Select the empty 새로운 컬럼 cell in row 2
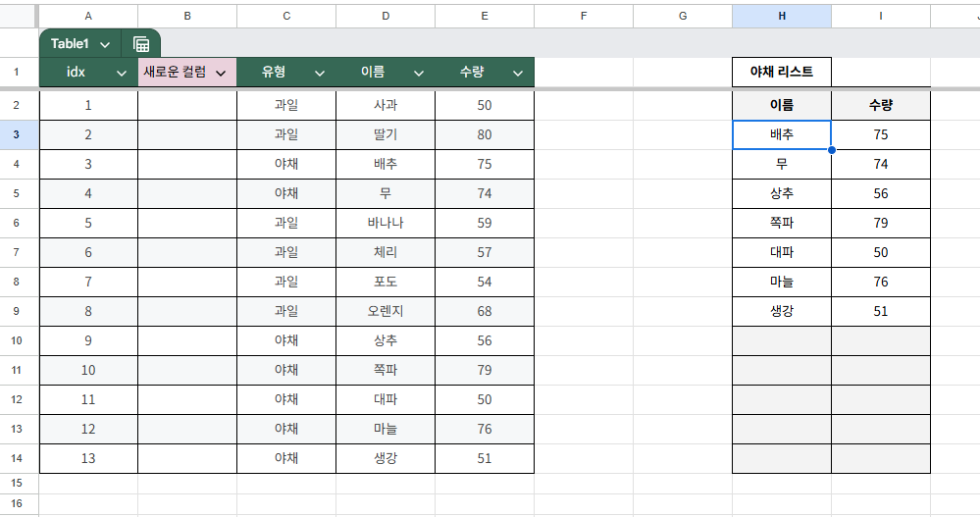This screenshot has height=517, width=980. click(x=187, y=105)
